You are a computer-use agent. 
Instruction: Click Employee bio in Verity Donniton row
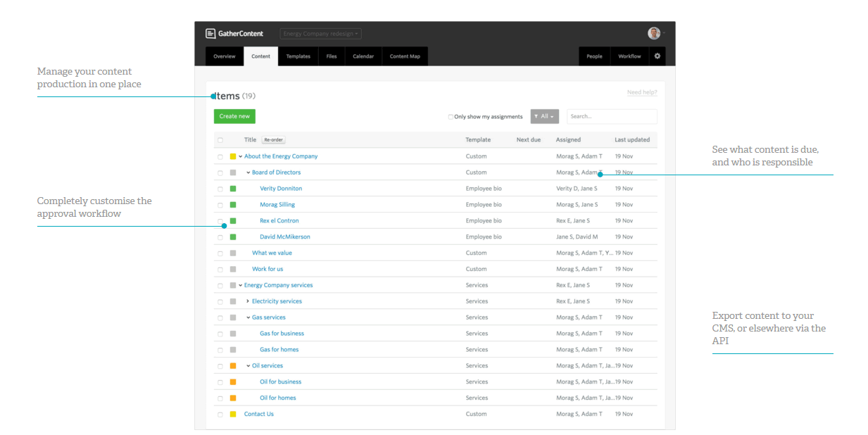[x=484, y=189]
